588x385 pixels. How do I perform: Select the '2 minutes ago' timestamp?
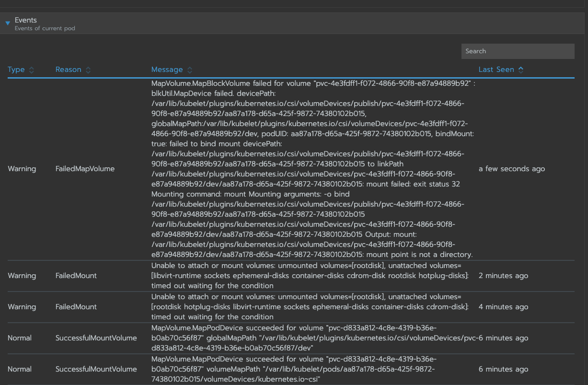pyautogui.click(x=504, y=276)
